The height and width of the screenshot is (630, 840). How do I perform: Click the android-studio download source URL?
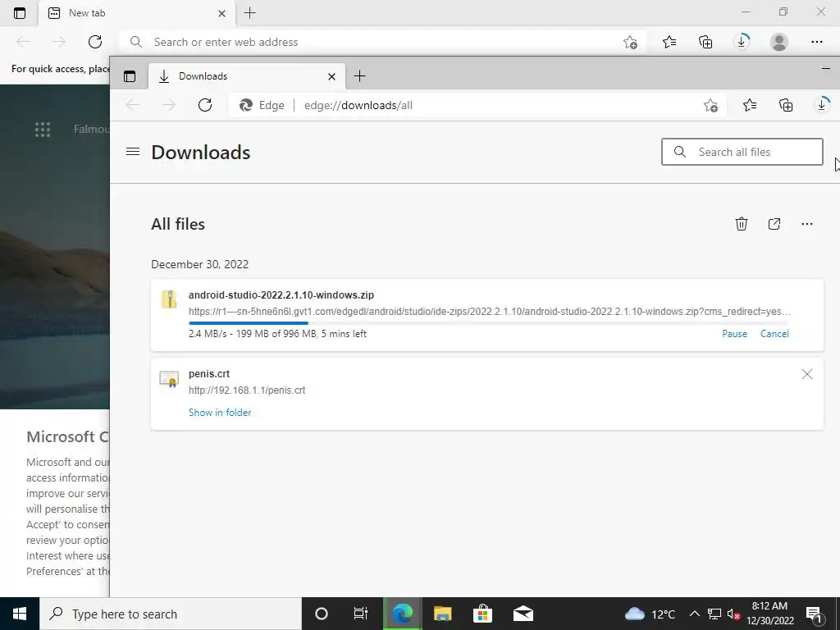click(489, 311)
